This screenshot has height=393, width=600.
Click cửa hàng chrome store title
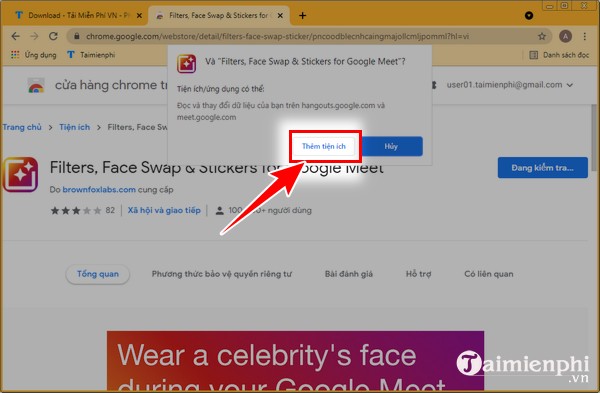111,85
